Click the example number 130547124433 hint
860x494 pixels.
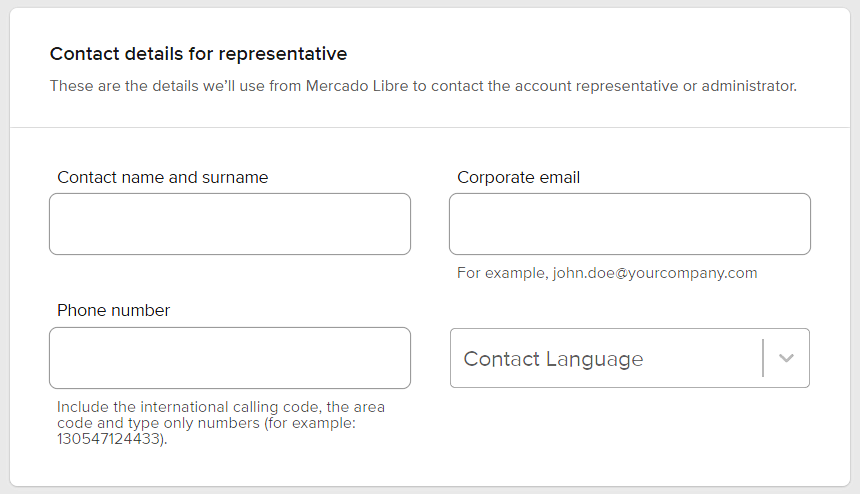click(109, 438)
